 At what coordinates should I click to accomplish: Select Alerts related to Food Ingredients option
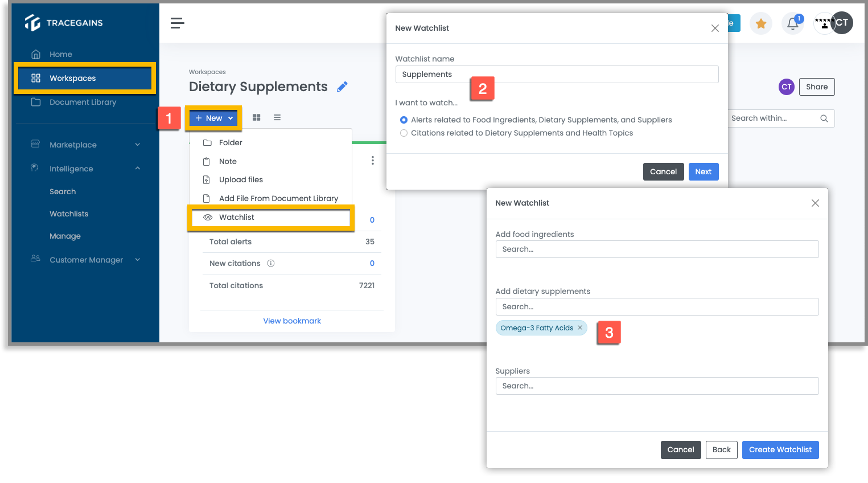(404, 120)
